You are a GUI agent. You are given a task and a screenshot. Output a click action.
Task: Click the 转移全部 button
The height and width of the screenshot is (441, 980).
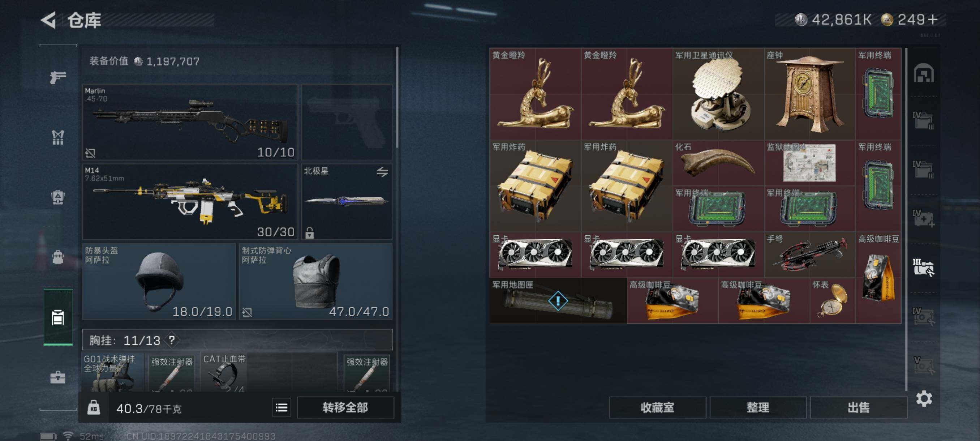pos(345,407)
